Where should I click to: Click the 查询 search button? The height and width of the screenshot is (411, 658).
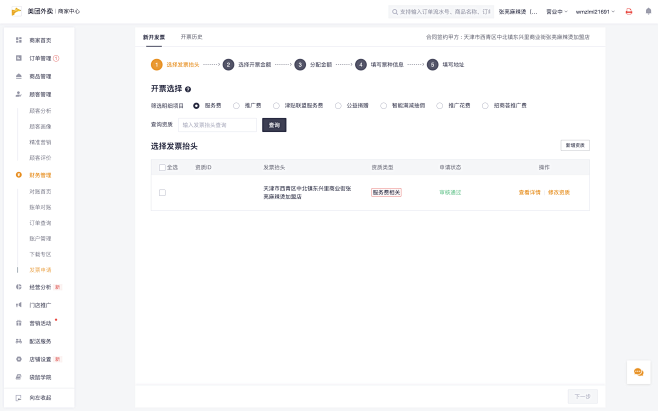(x=274, y=125)
